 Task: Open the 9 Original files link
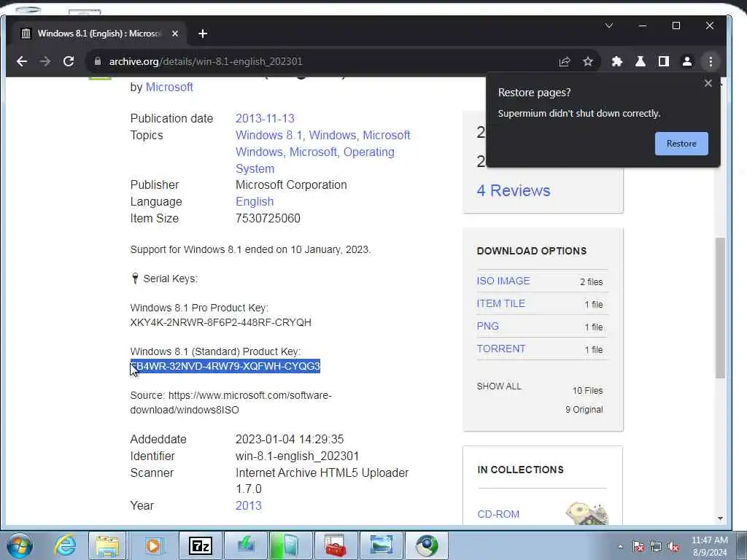coord(584,410)
